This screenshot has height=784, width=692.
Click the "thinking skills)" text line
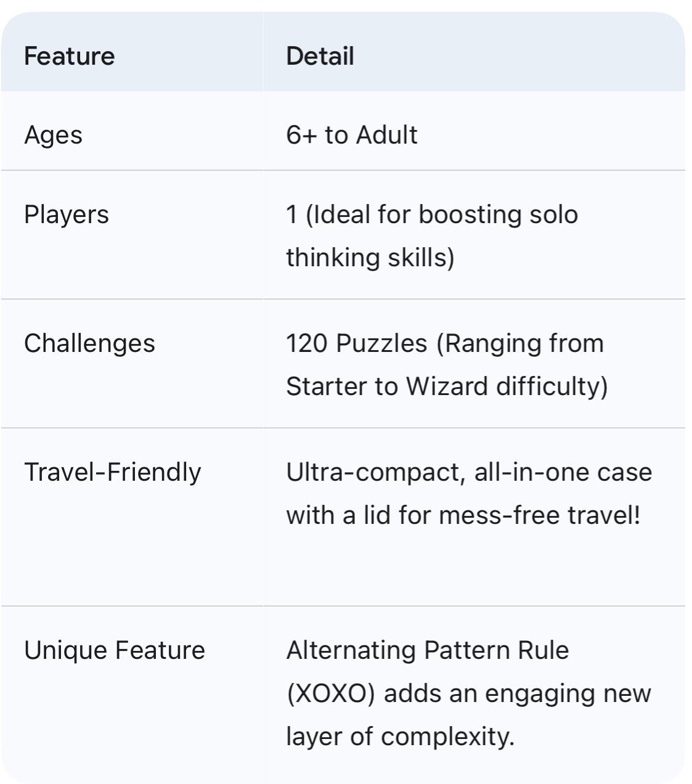[x=370, y=258]
